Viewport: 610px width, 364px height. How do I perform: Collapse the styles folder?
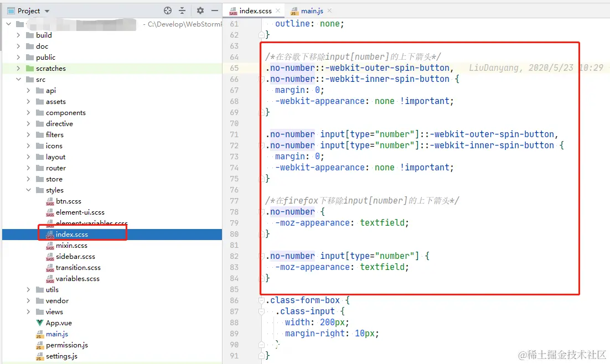click(x=28, y=190)
